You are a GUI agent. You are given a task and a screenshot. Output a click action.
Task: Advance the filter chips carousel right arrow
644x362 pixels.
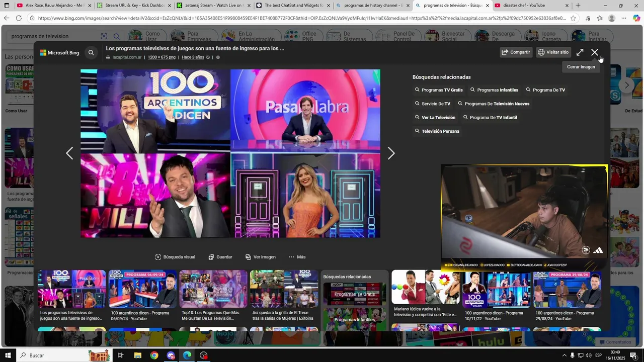click(x=627, y=85)
